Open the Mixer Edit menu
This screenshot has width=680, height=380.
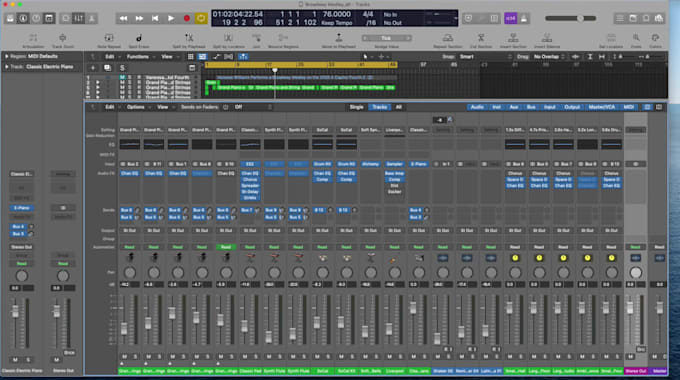(x=112, y=107)
